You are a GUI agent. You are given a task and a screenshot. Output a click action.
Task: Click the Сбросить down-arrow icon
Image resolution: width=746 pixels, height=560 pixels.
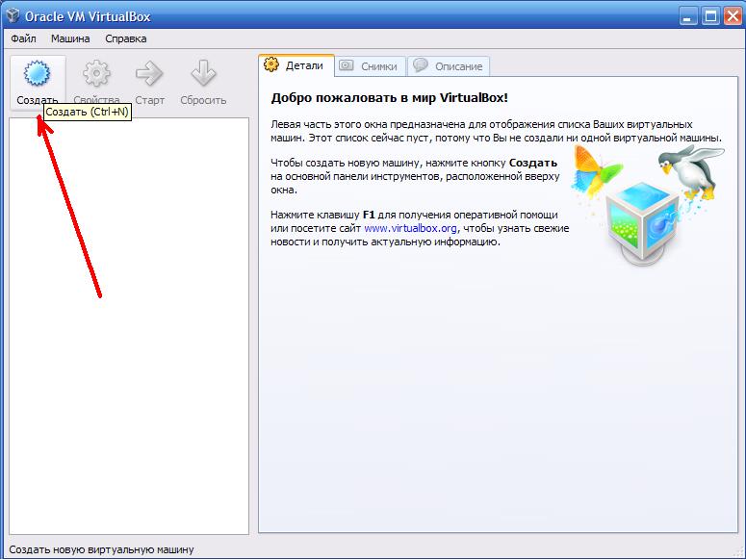coord(203,74)
